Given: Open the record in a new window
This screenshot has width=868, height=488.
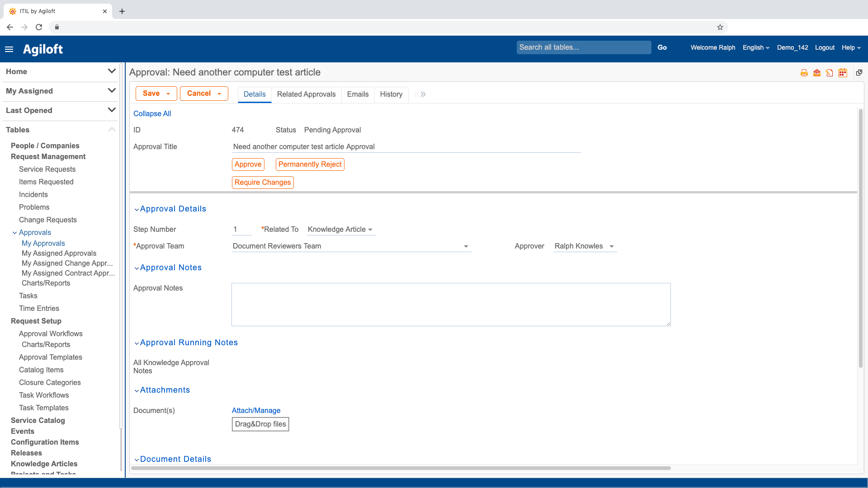Looking at the screenshot, I should pos(859,73).
